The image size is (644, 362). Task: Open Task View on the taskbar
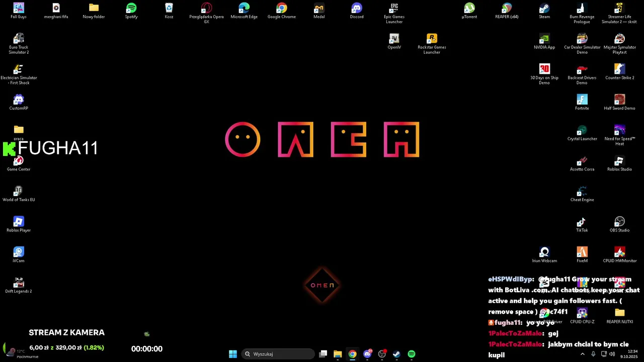323,354
